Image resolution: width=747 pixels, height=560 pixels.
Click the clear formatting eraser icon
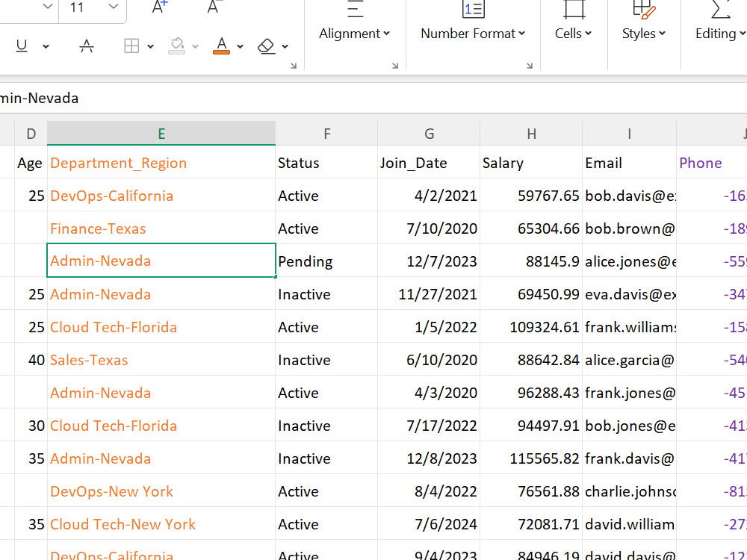click(267, 46)
